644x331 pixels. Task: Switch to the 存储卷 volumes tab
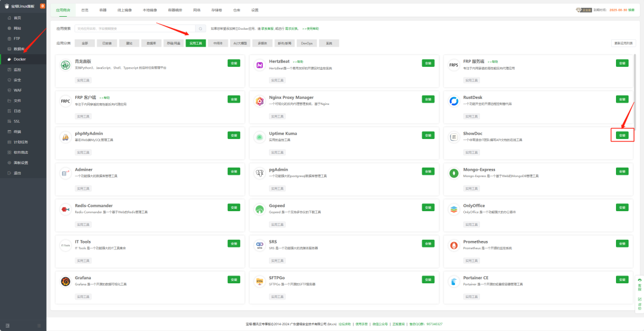click(x=216, y=10)
